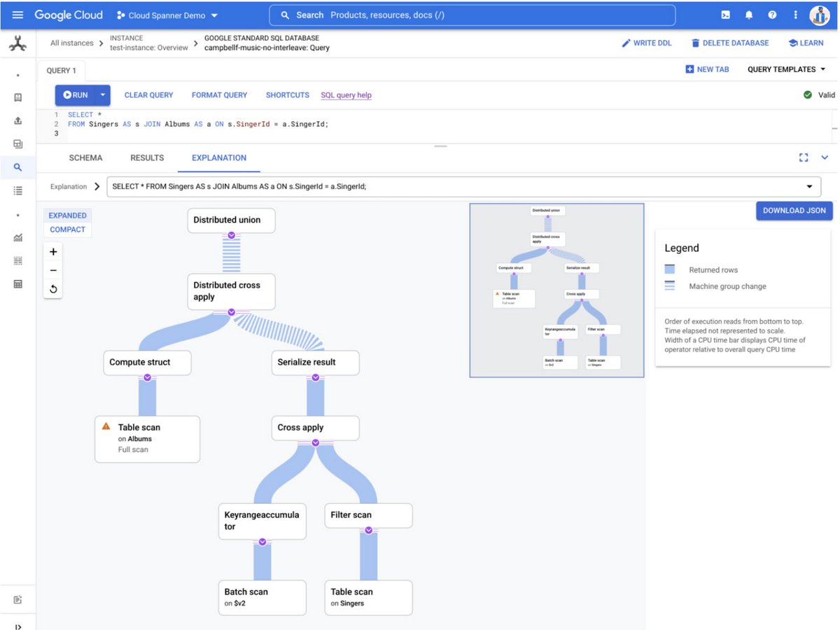Open the RUN button dropdown arrow
Image resolution: width=840 pixels, height=630 pixels.
point(102,94)
